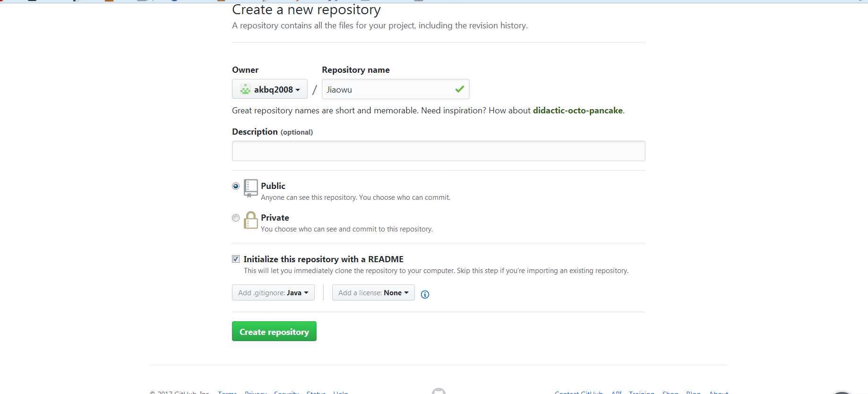Image resolution: width=868 pixels, height=394 pixels.
Task: Click the license info icon
Action: tap(425, 294)
